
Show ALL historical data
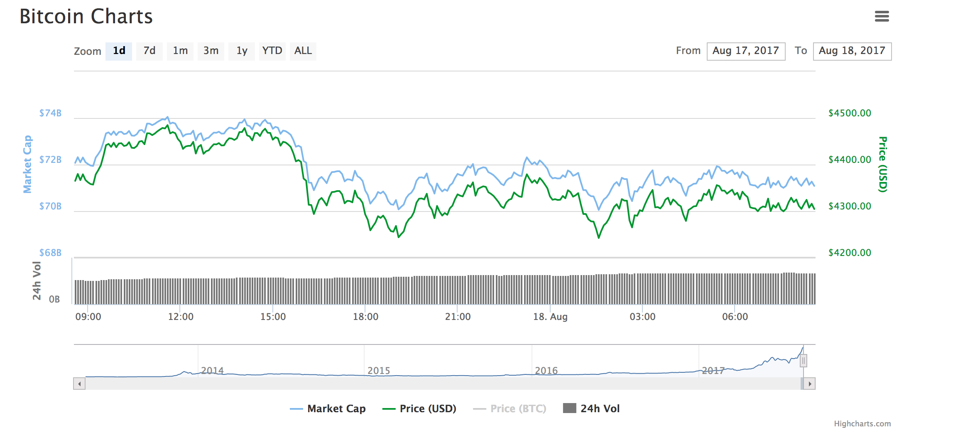click(303, 51)
